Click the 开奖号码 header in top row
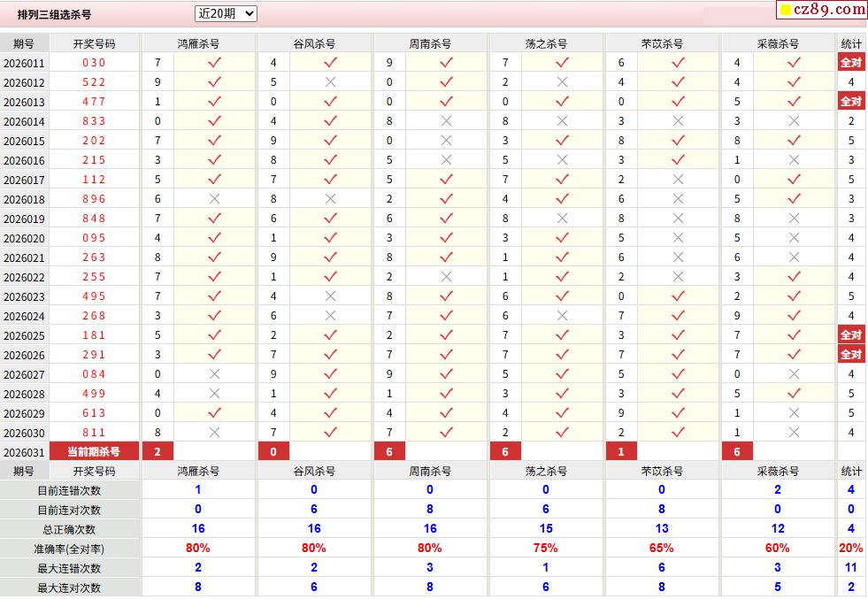Viewport: 868px width, 599px height. tap(95, 43)
